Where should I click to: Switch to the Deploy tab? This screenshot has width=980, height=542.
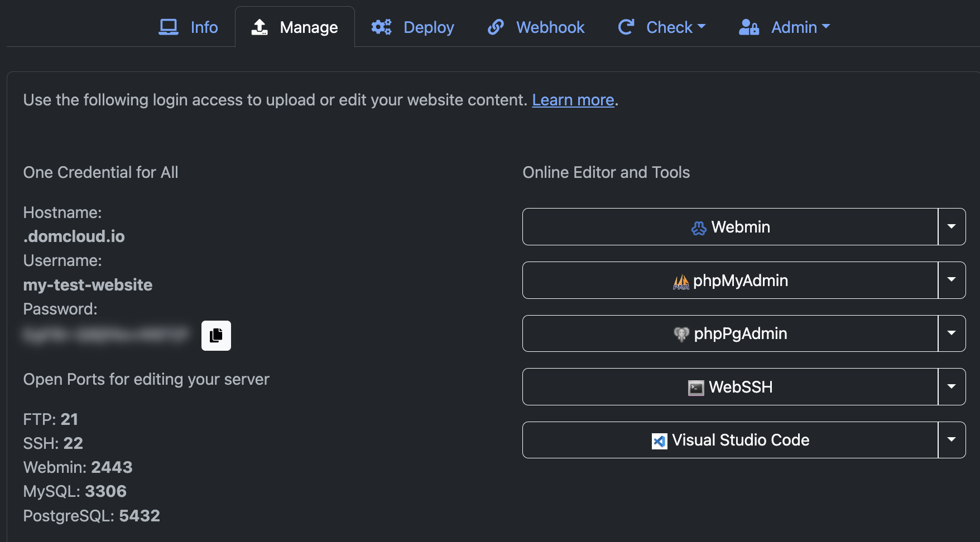(x=412, y=27)
